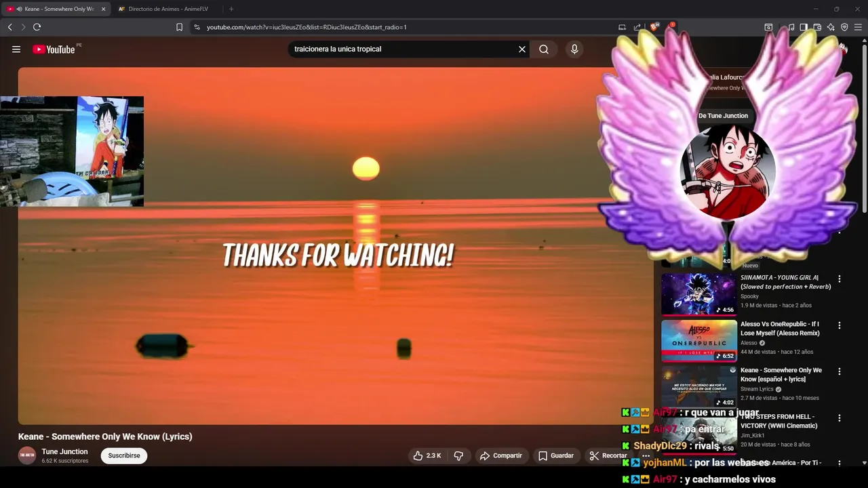Open the SIINAMOTA - YOUNG GIRL A thumbnail
The height and width of the screenshot is (488, 868).
coord(699,294)
